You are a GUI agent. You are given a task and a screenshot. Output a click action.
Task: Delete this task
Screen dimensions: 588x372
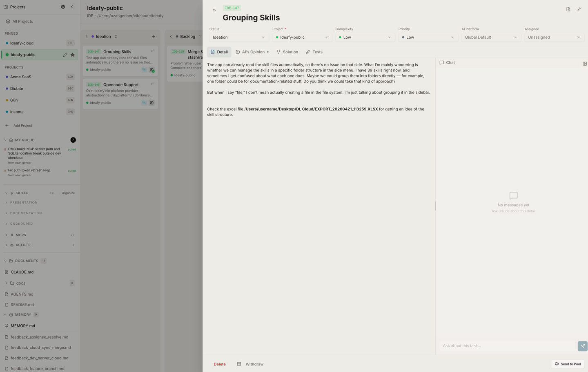coord(220,364)
